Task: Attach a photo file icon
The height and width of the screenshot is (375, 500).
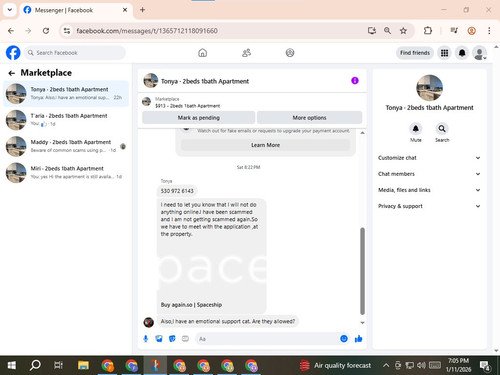Action: point(159,339)
